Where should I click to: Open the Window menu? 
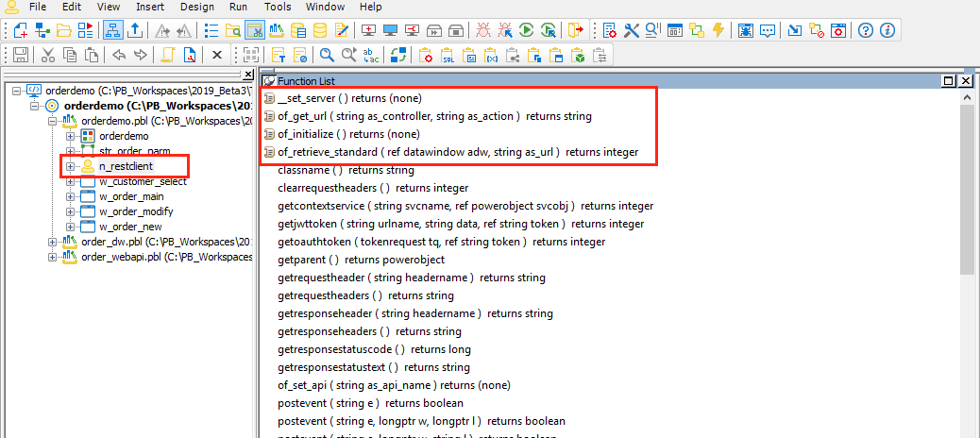325,7
